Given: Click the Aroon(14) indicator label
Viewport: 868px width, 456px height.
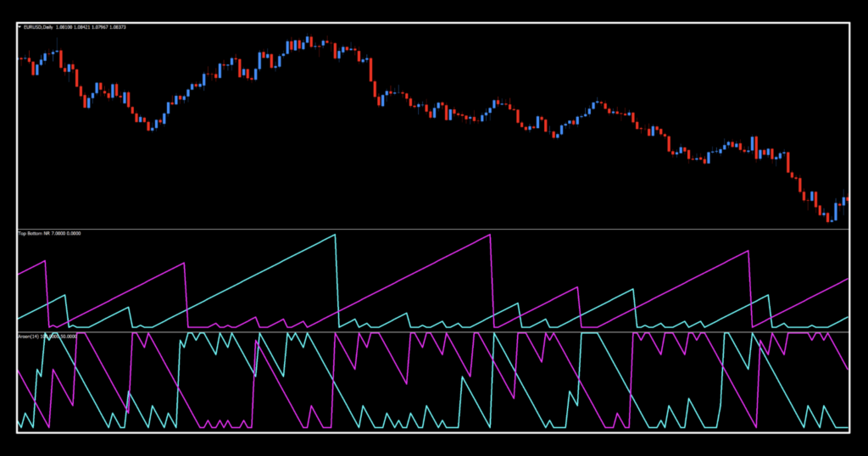Looking at the screenshot, I should click(28, 336).
